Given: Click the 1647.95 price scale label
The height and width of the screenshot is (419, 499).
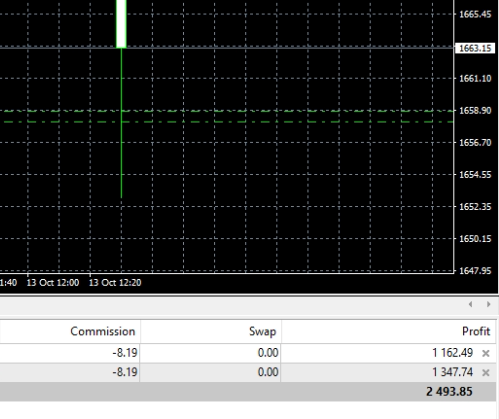Looking at the screenshot, I should click(475, 271).
